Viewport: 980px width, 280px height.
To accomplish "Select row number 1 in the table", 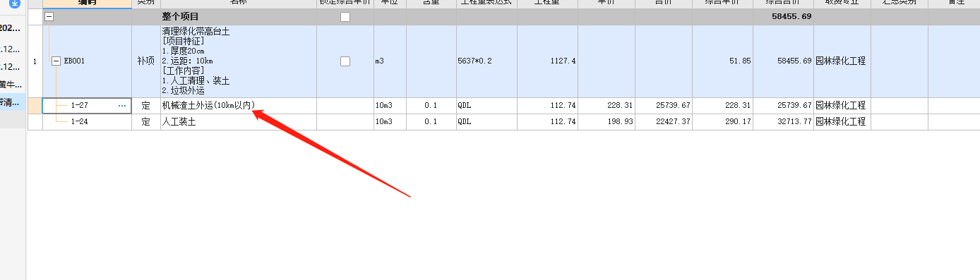I will [35, 61].
